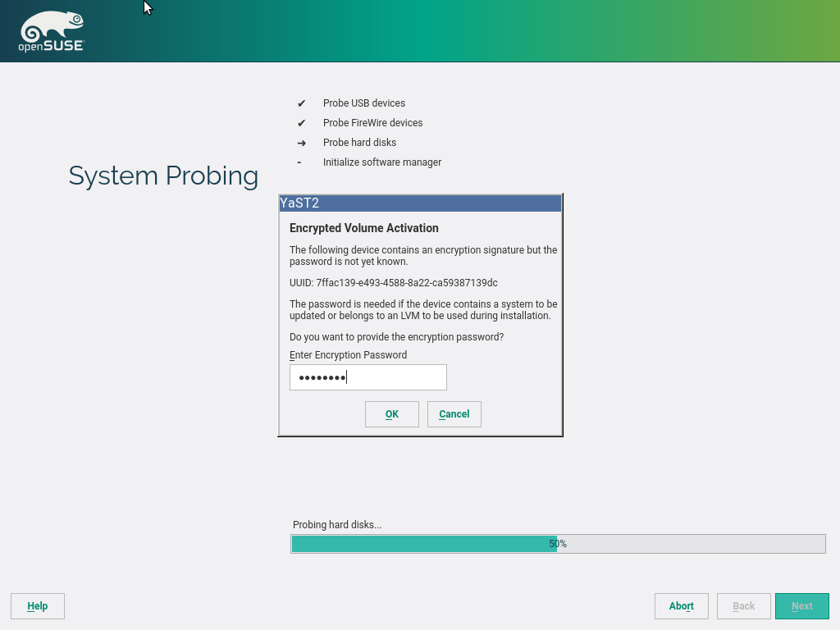Viewport: 840px width, 630px height.
Task: Select the Initialize software manager step label
Action: click(382, 162)
